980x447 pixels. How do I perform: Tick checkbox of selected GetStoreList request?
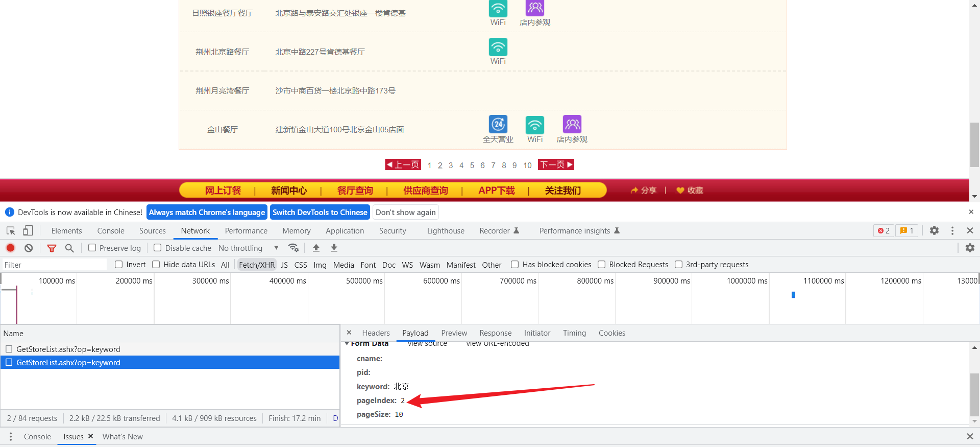click(x=9, y=362)
